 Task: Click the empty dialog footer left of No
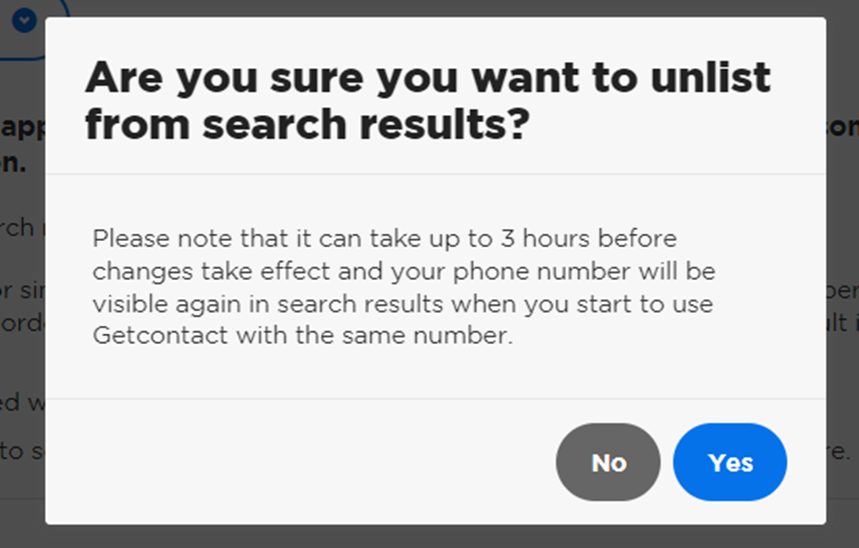pyautogui.click(x=300, y=462)
